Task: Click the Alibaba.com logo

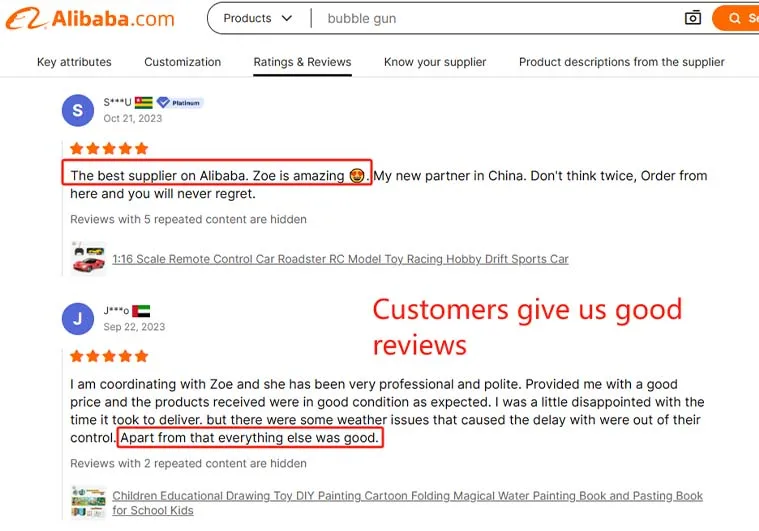Action: coord(90,19)
